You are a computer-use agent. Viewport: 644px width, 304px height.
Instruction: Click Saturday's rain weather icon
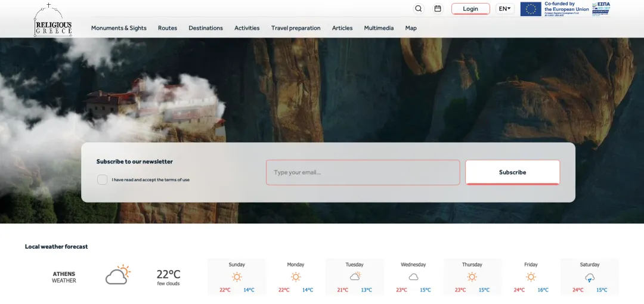tap(590, 277)
